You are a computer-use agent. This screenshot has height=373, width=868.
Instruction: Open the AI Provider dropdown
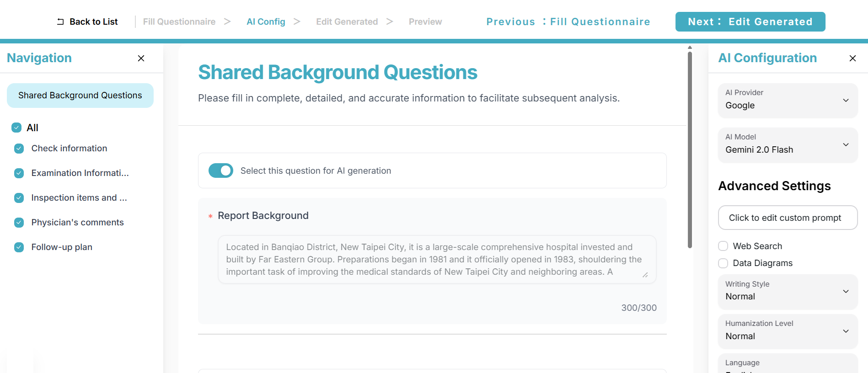point(788,100)
